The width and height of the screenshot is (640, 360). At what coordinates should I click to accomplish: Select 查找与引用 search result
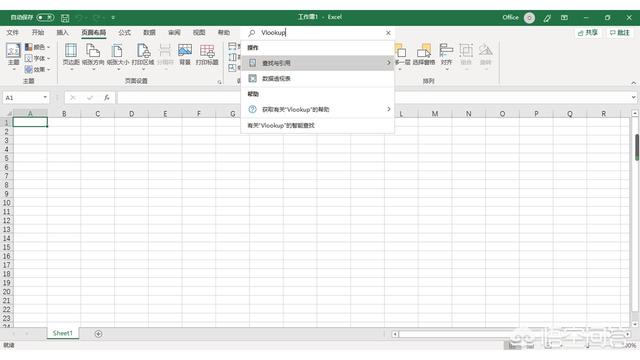pos(318,63)
